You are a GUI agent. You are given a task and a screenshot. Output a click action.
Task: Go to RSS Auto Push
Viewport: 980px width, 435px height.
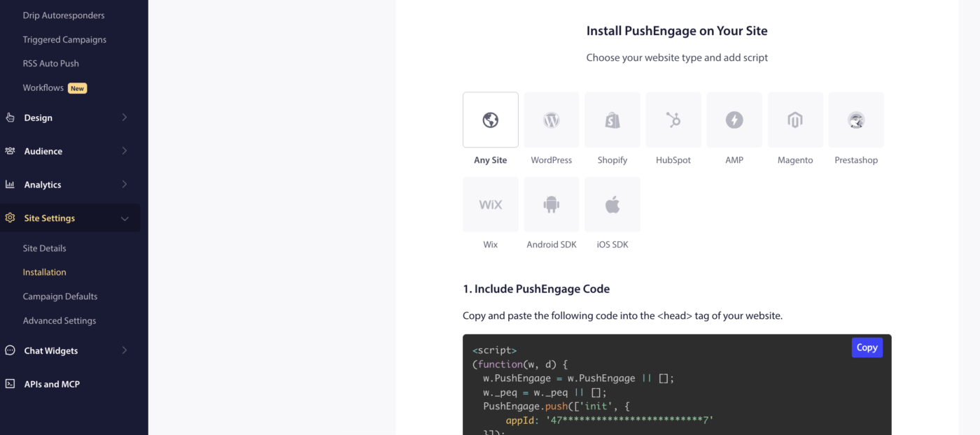tap(51, 64)
